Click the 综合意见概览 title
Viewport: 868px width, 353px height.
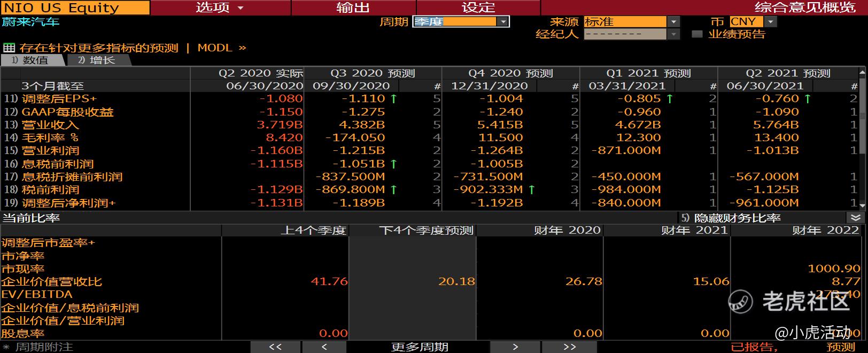805,7
